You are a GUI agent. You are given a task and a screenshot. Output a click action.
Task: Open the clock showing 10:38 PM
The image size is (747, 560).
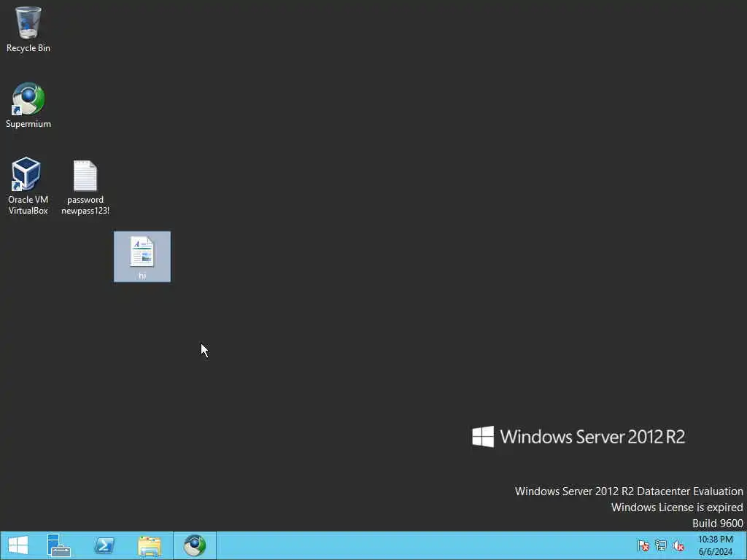[x=715, y=545]
